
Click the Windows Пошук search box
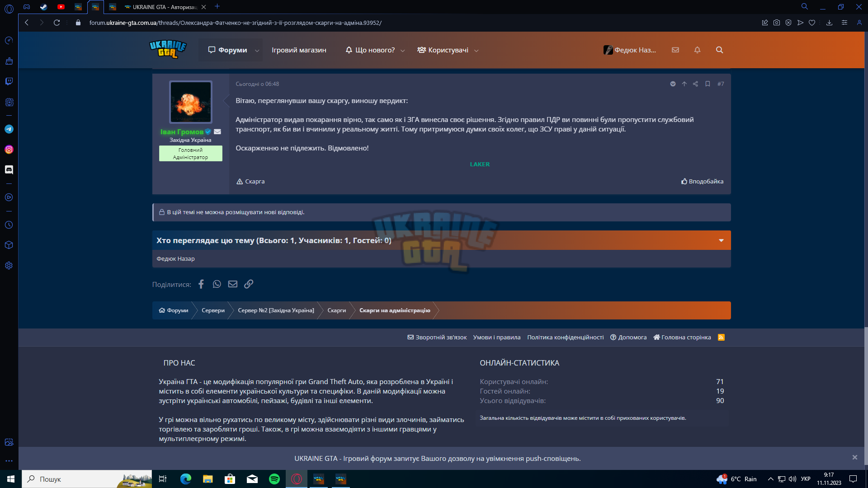tap(87, 479)
